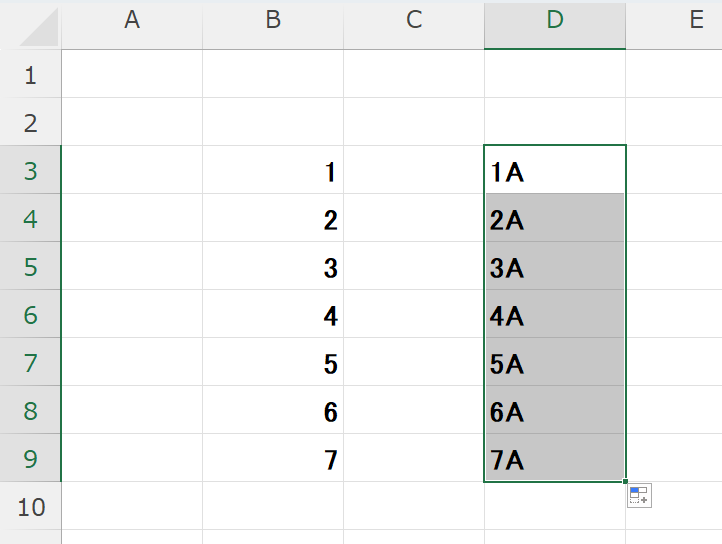
Task: Select empty cell C6
Action: (x=414, y=315)
